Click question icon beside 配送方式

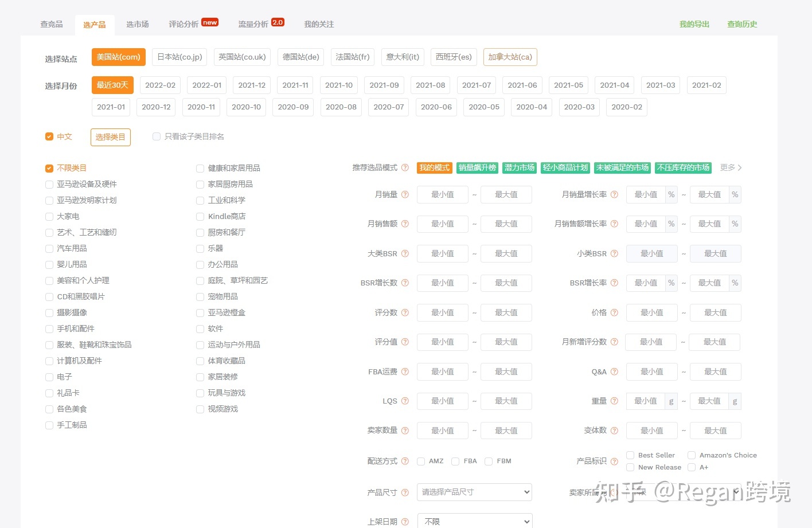(405, 461)
